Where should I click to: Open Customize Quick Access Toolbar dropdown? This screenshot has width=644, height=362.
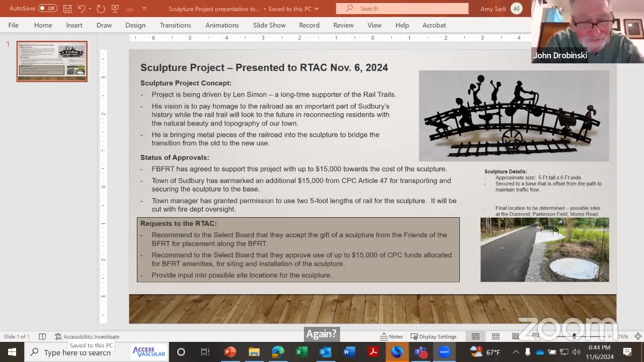[144, 9]
